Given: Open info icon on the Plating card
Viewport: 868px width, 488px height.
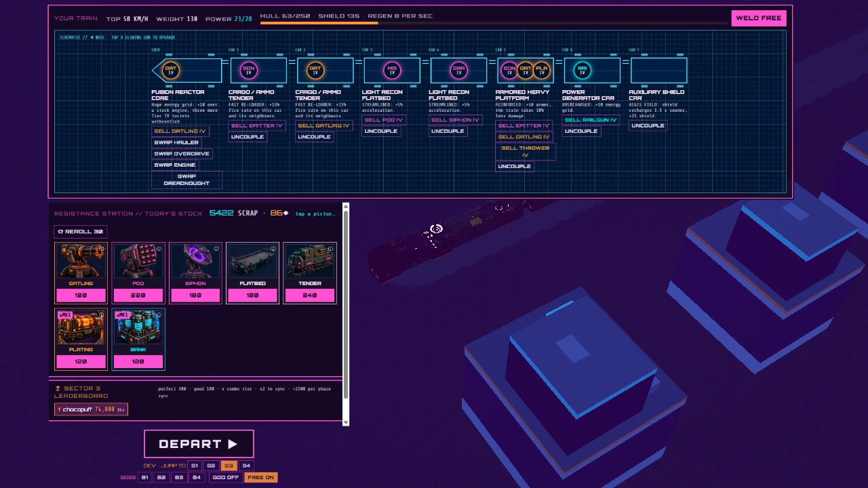Looking at the screenshot, I should pos(102,315).
